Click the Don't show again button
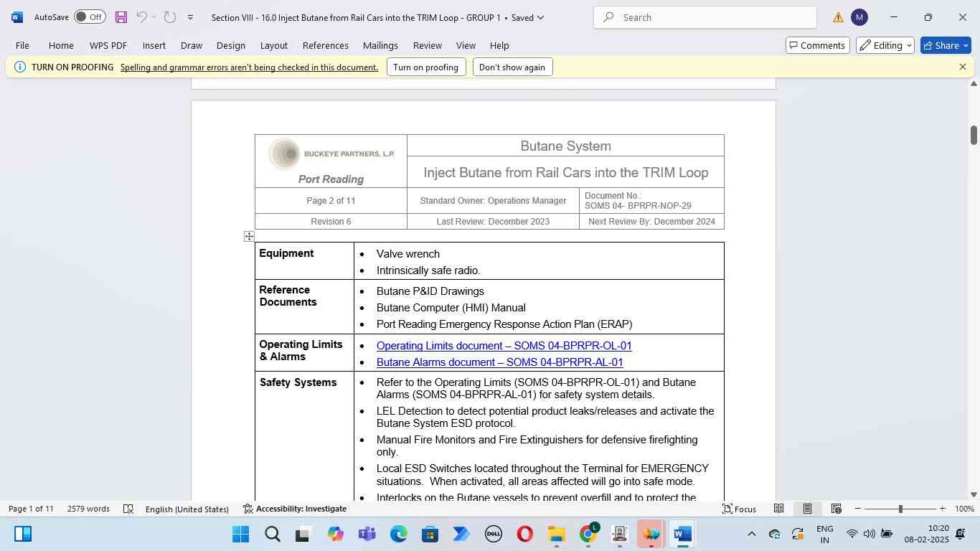 tap(512, 67)
